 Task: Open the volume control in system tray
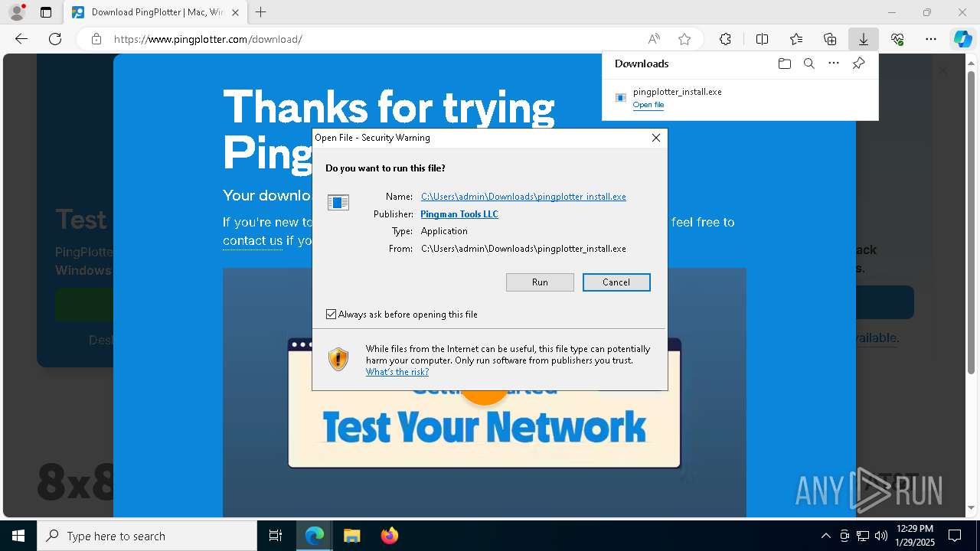[x=880, y=536]
